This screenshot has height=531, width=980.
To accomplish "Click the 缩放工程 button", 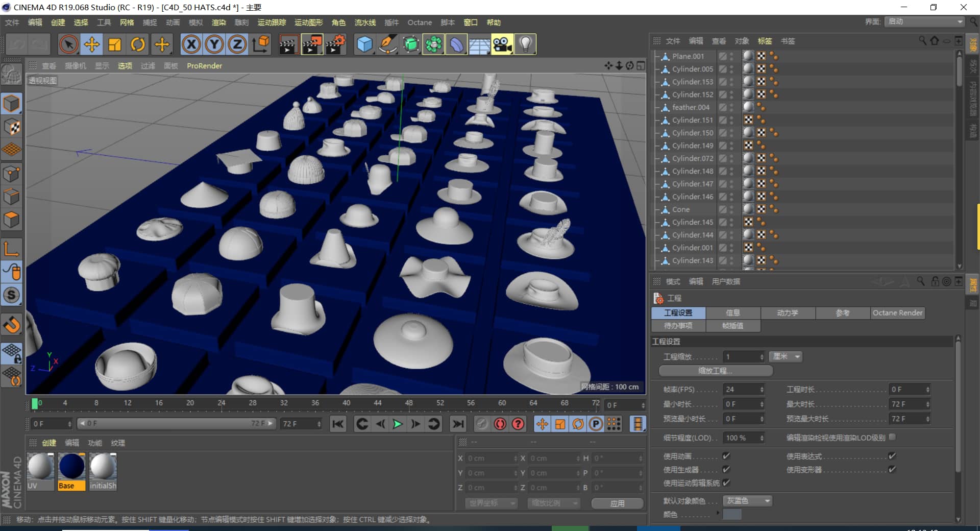I will point(716,371).
